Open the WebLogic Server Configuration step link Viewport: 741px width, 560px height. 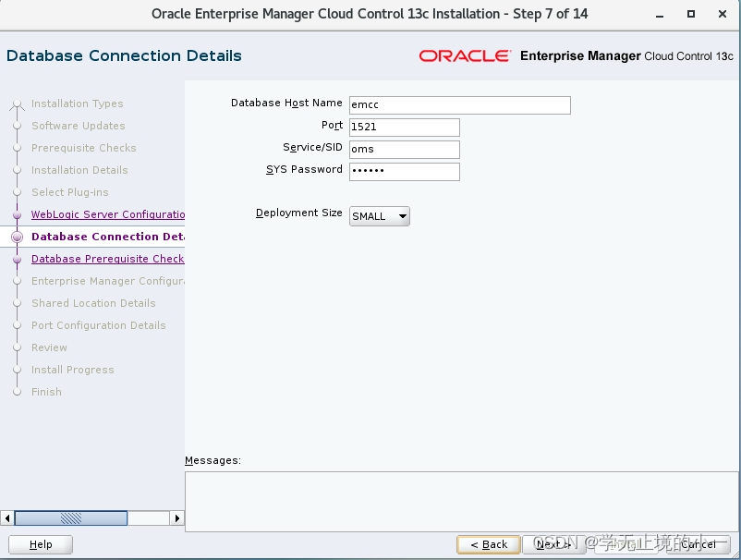(107, 214)
